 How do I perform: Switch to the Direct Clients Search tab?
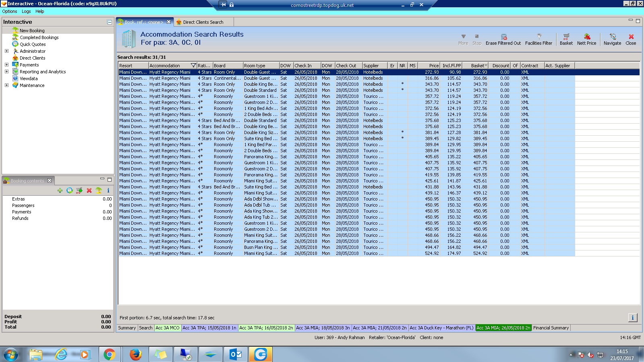[x=203, y=22]
